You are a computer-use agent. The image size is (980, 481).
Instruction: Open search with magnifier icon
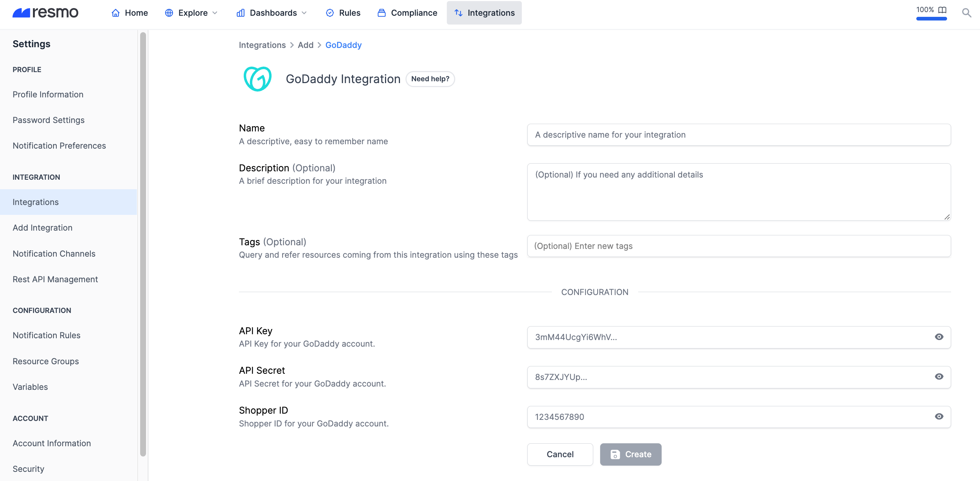click(x=966, y=13)
